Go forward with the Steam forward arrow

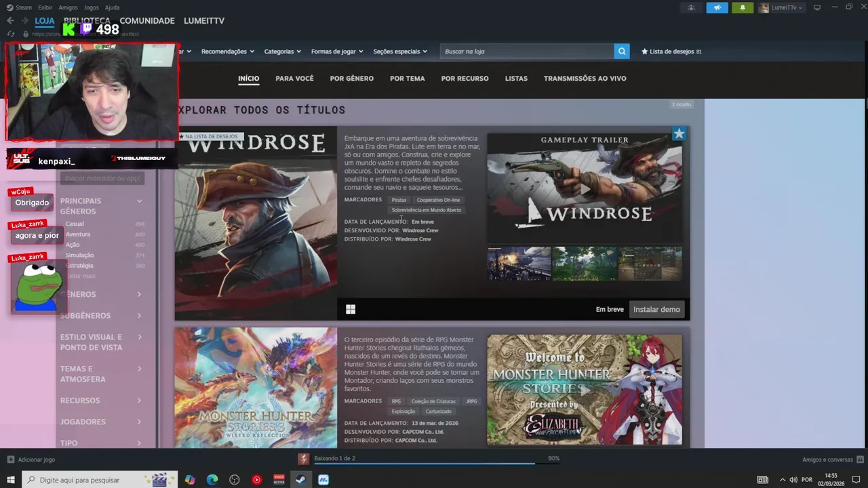coord(24,21)
